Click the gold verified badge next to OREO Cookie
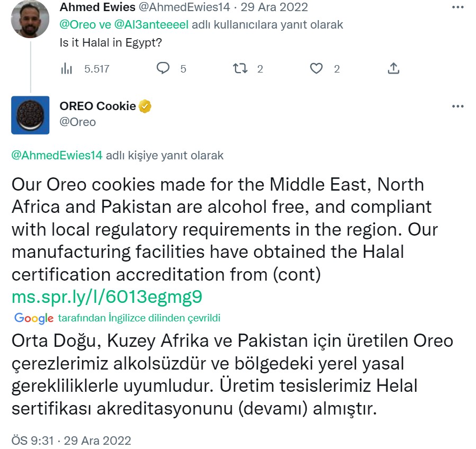The image size is (476, 449). (145, 106)
